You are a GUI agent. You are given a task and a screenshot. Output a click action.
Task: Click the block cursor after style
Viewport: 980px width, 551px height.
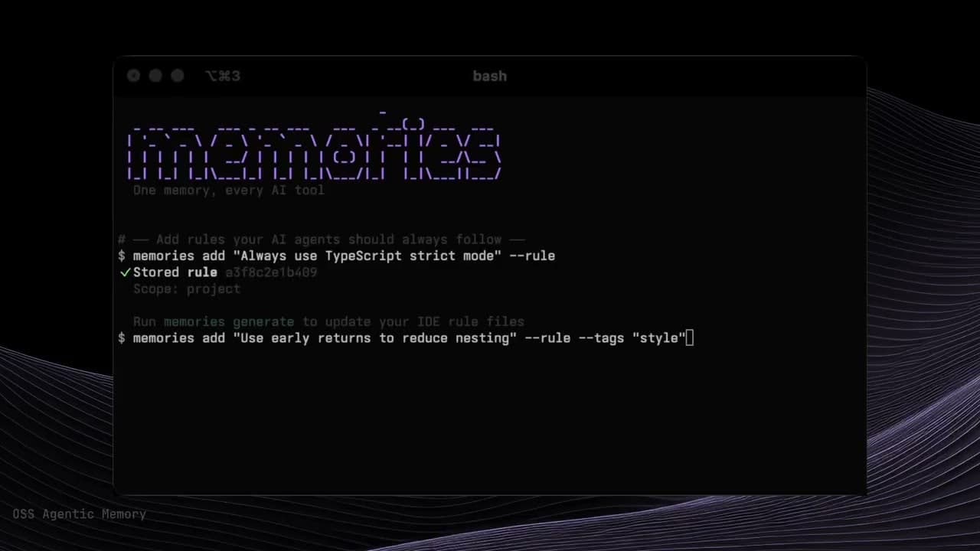691,337
